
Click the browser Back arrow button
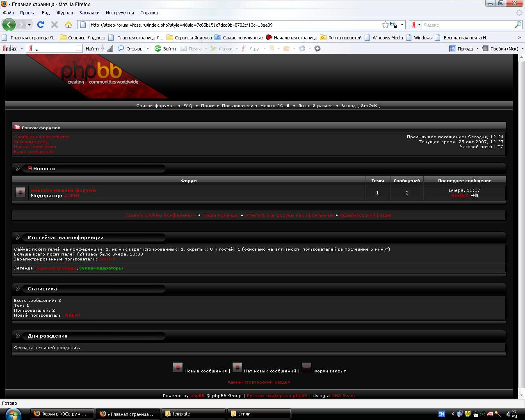click(x=9, y=25)
